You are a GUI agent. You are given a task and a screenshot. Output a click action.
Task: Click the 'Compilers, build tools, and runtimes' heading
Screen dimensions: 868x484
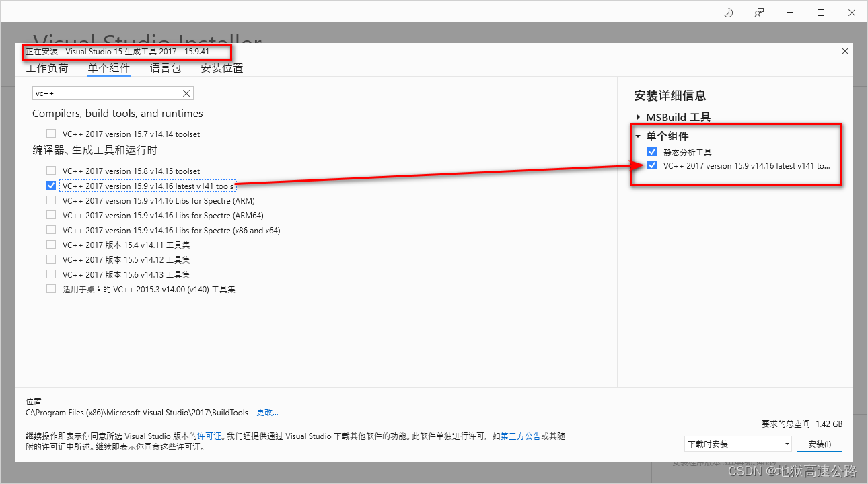coord(118,114)
